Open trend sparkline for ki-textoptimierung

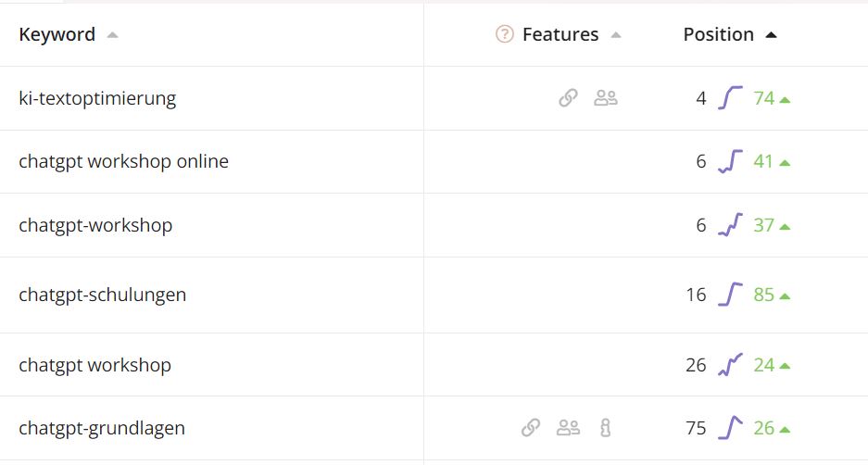click(x=730, y=98)
